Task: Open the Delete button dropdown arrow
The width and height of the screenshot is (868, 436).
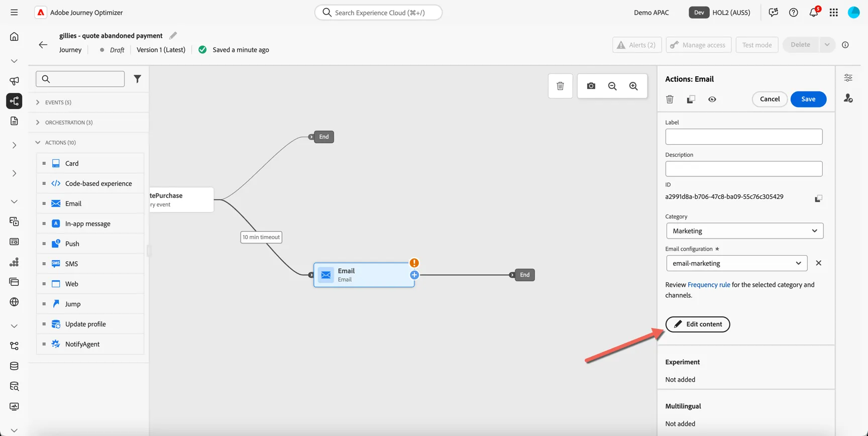Action: [x=827, y=45]
